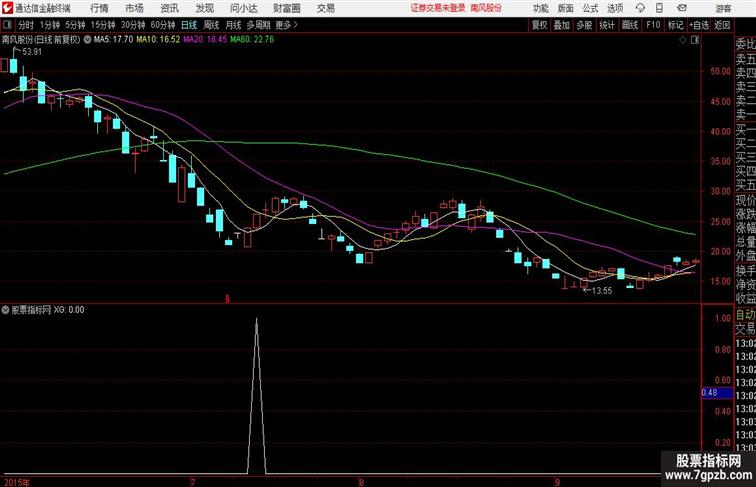Click the 50.00 price axis label
This screenshot has height=487, width=756.
(x=720, y=71)
